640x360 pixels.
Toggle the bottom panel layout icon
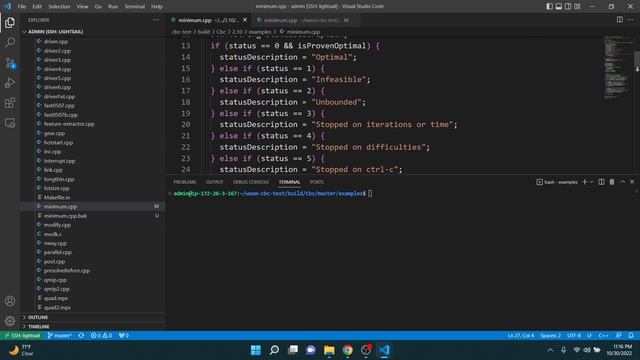click(559, 6)
